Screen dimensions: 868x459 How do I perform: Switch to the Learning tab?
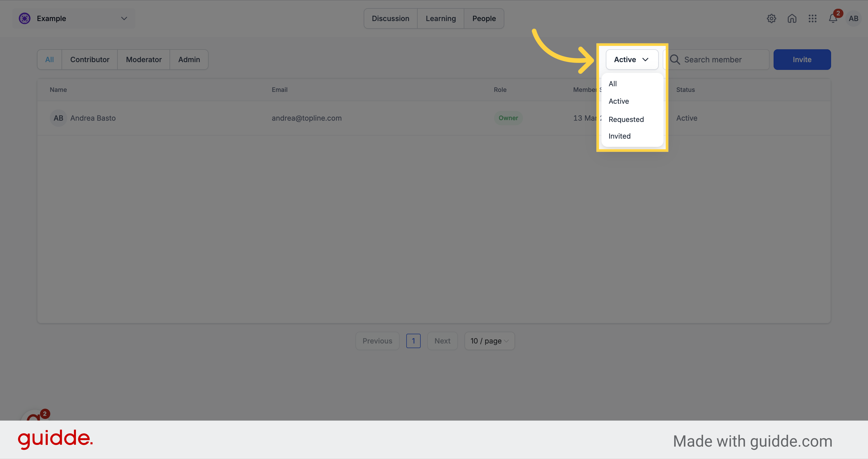click(440, 18)
